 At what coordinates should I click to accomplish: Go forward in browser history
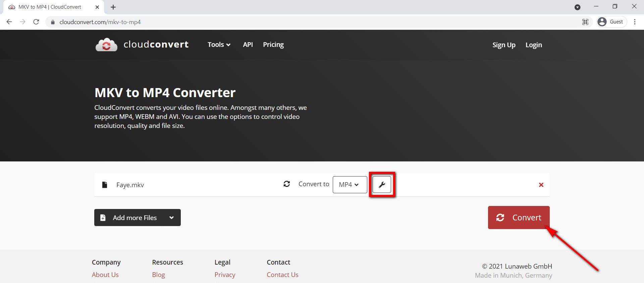[x=23, y=22]
